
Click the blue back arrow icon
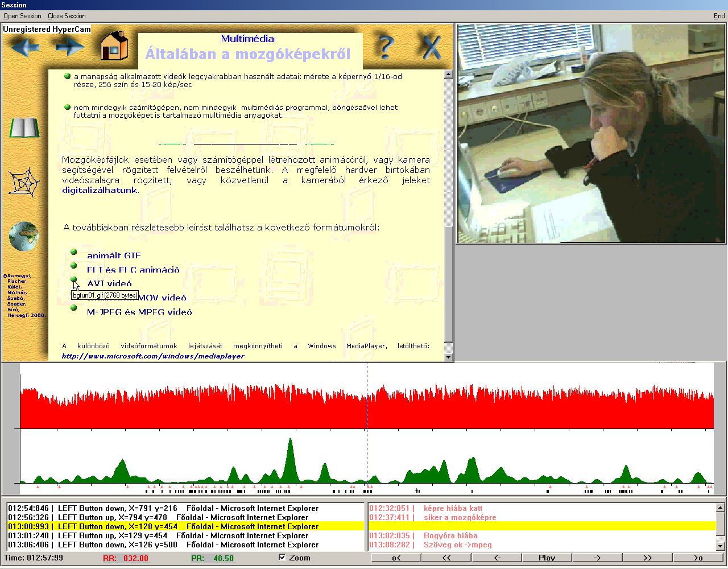(26, 47)
